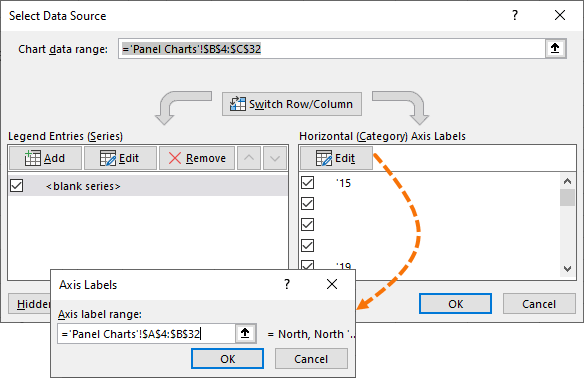Click Switch Row/Column button

[x=292, y=104]
